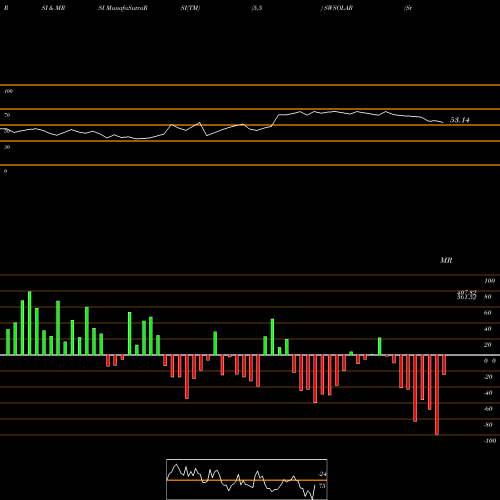Open the mini overview chart at the bottom
Screen dimensions: 500x500
(x=247, y=479)
